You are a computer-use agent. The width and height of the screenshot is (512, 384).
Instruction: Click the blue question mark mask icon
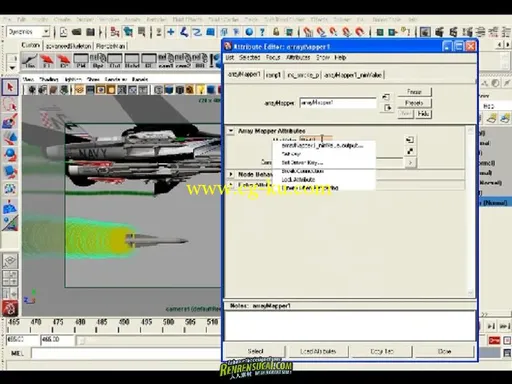tap(262, 32)
